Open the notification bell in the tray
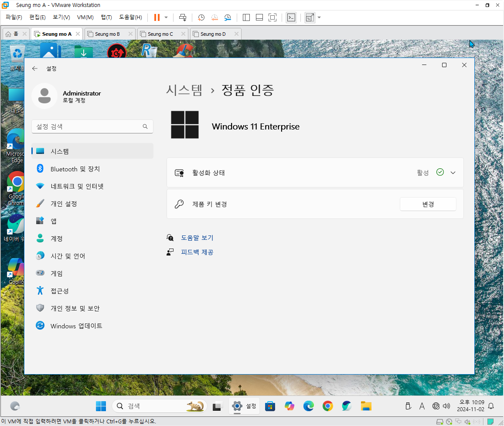This screenshot has height=426, width=504. point(491,406)
